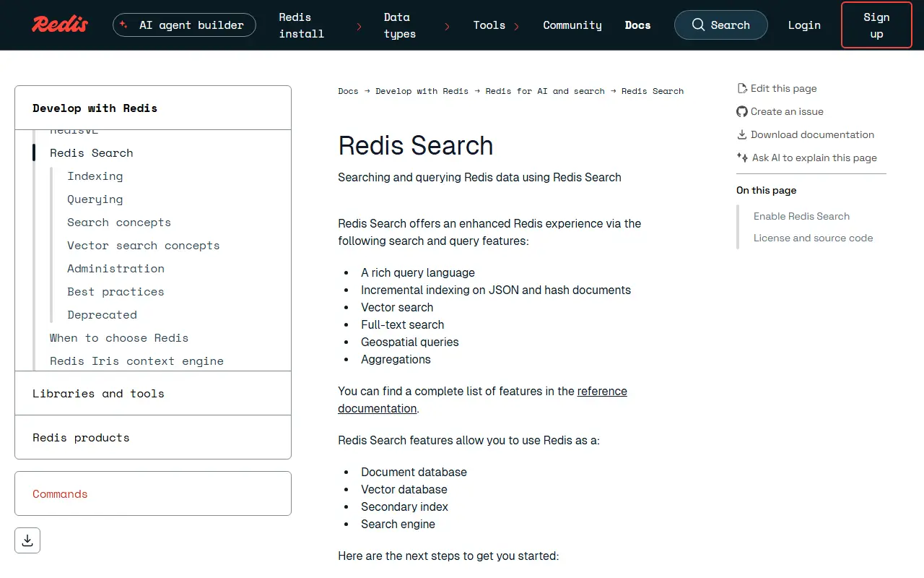Click the download button below Commands
Image resolution: width=924 pixels, height=578 pixels.
27,540
